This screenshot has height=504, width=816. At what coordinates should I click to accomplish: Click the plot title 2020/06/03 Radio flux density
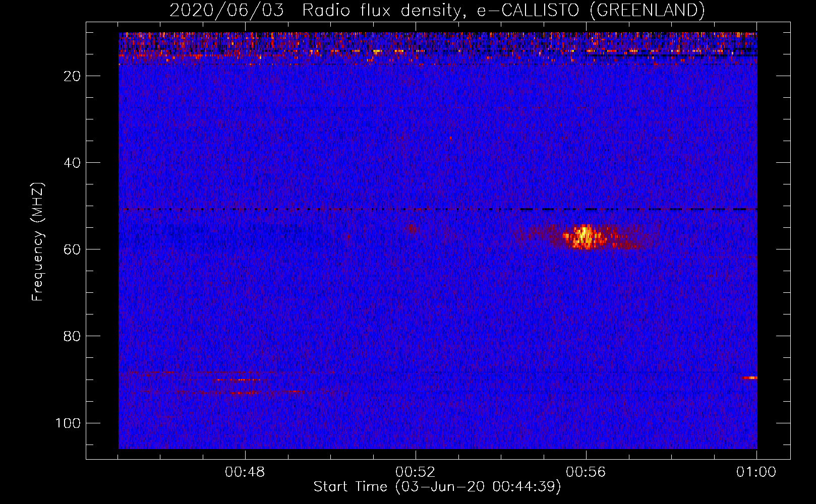437,10
